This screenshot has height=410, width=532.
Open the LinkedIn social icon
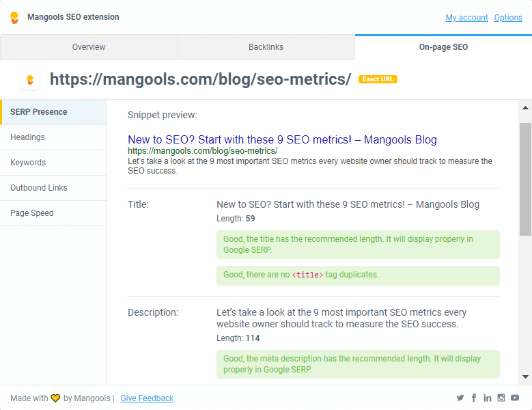(x=488, y=398)
